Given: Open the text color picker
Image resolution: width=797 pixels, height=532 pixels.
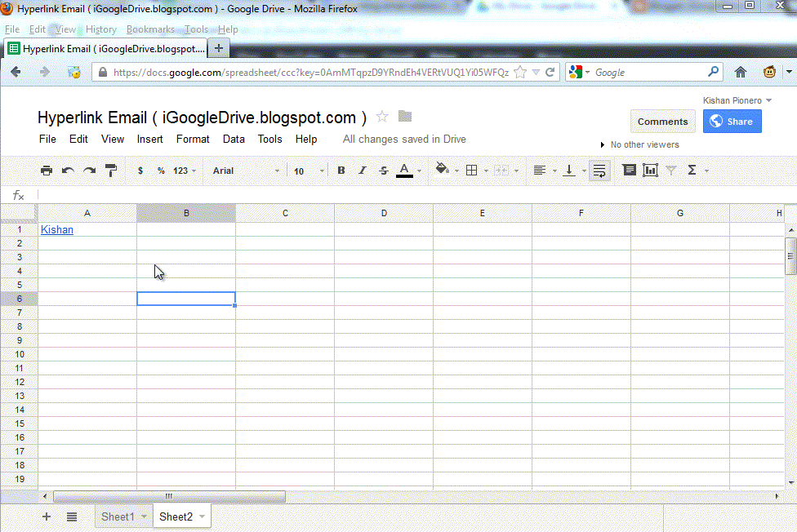Looking at the screenshot, I should [x=404, y=171].
